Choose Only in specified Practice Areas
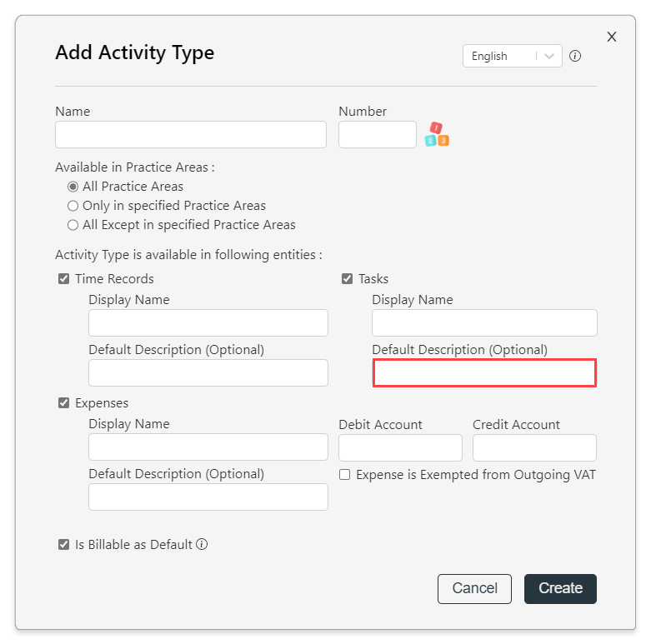This screenshot has height=644, width=651. point(73,206)
